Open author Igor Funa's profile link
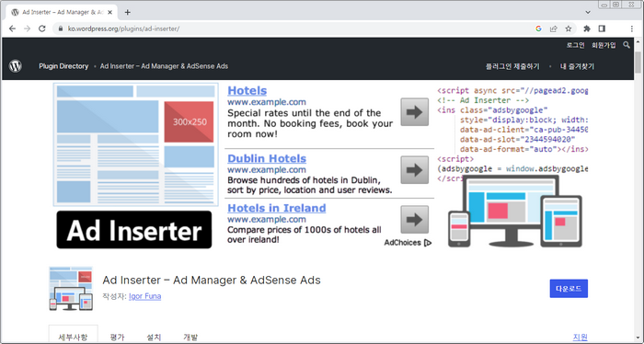The width and height of the screenshot is (644, 344). 145,296
